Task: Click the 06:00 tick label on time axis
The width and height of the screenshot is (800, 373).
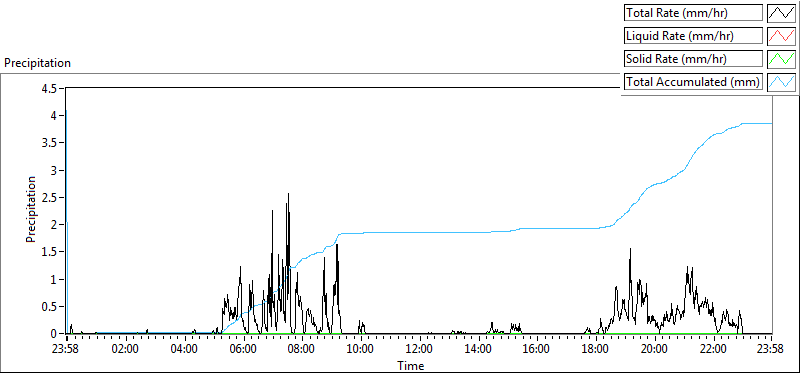Action: (243, 350)
